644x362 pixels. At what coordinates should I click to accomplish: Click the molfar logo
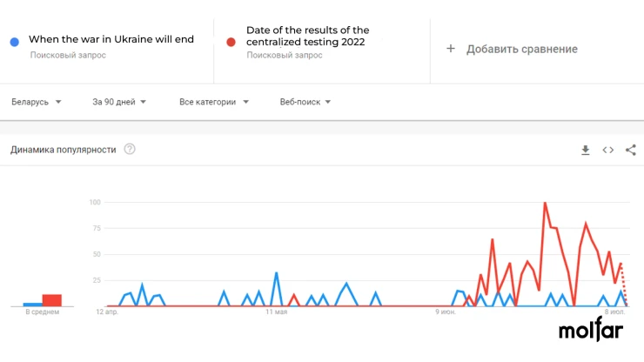pos(591,329)
